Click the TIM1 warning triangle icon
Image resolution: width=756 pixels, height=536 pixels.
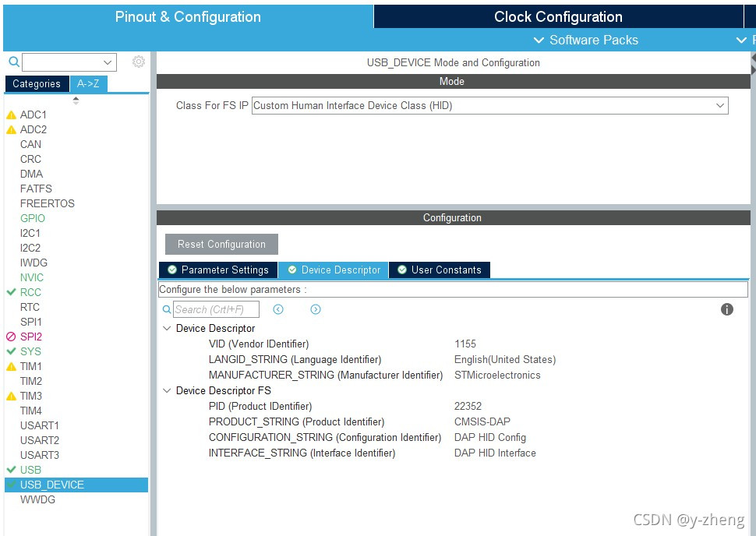coord(11,366)
